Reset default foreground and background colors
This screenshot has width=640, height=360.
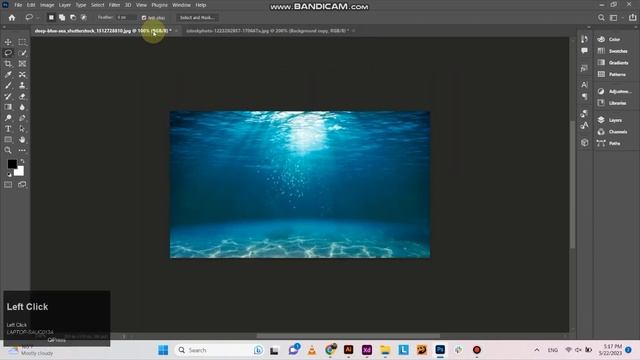(9, 174)
